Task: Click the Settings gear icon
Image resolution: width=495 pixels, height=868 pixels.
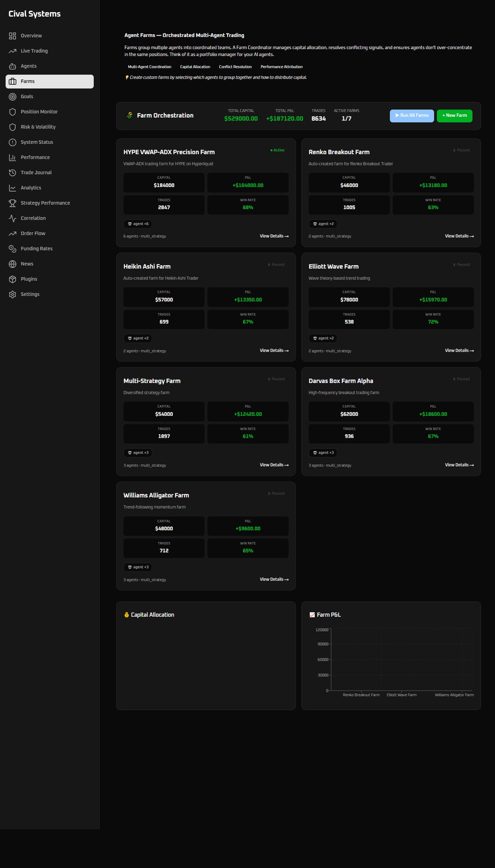Action: tap(13, 294)
